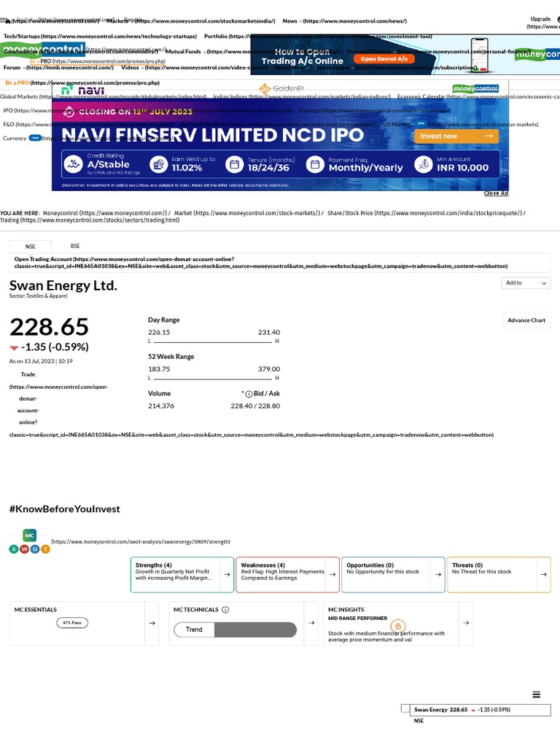Click the Bid / Ask info icon
Image resolution: width=560 pixels, height=747 pixels.
coord(249,394)
